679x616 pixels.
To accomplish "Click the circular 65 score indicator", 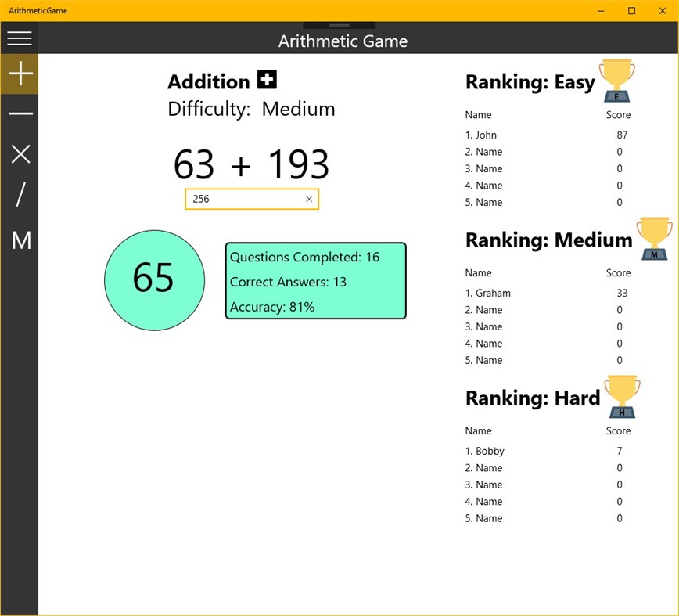I will (x=154, y=280).
